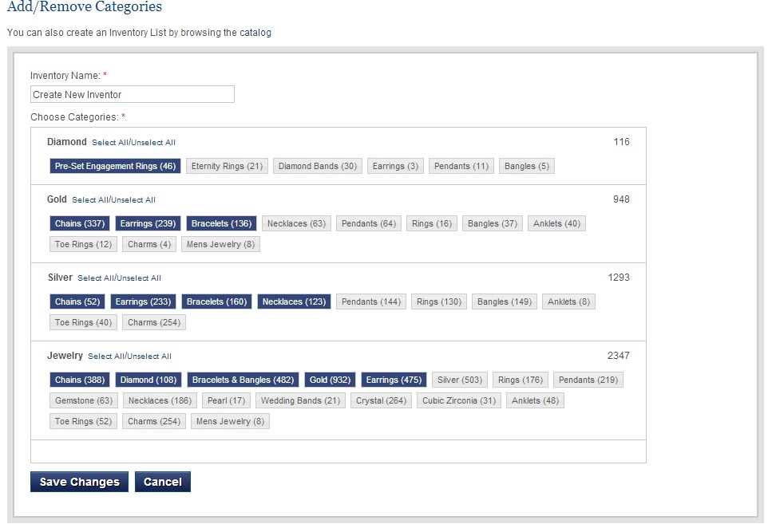
Task: Deselect Gold Chains (337) category
Action: (x=80, y=223)
